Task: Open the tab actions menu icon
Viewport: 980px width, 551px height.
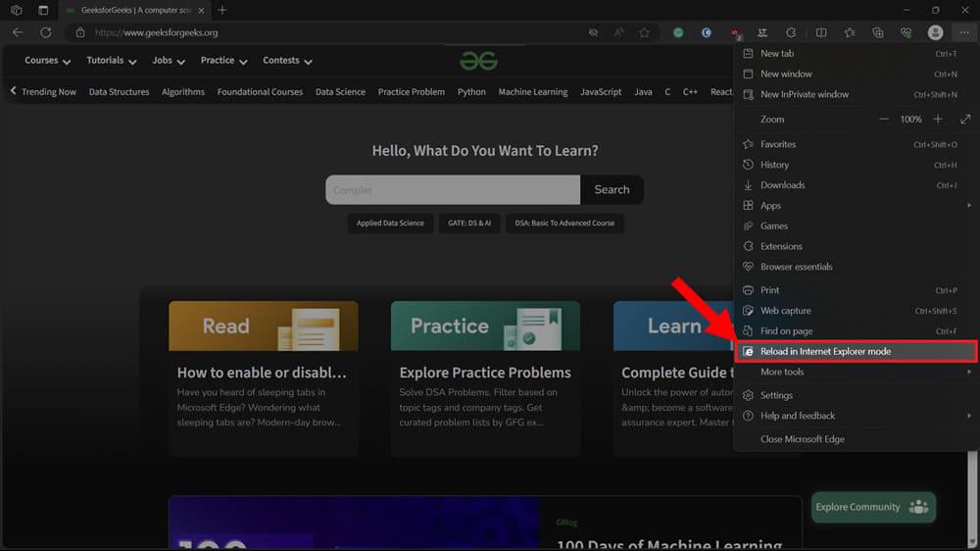Action: [x=43, y=10]
